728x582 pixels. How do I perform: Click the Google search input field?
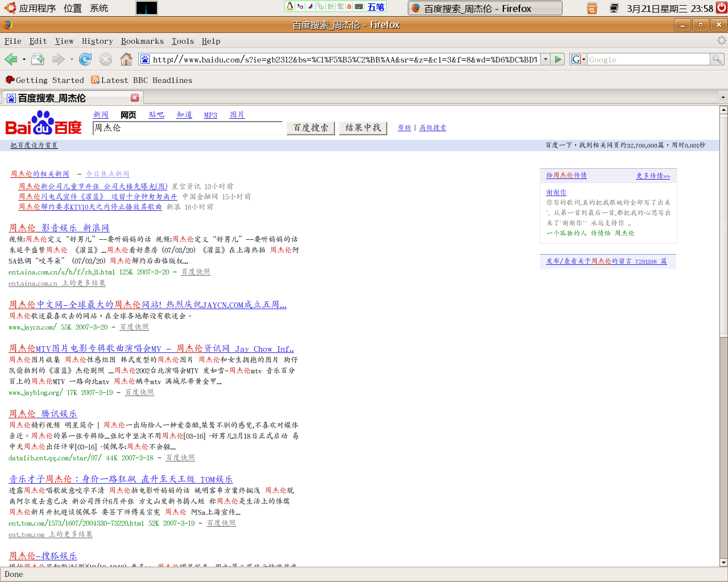[x=648, y=59]
